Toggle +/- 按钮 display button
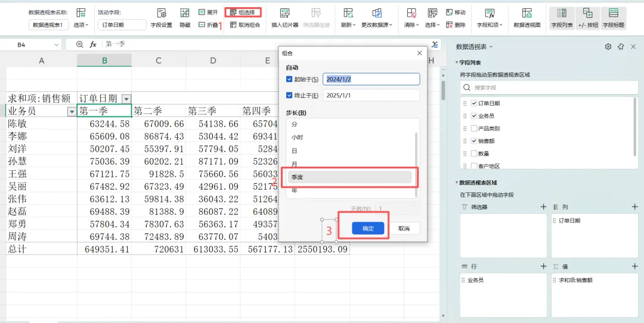Image resolution: width=644 pixels, height=323 pixels. [588, 18]
